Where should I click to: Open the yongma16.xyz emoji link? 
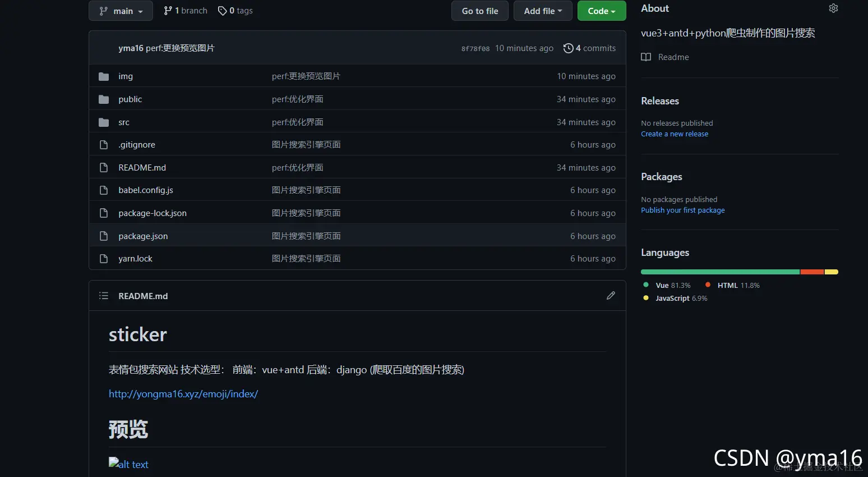(183, 394)
